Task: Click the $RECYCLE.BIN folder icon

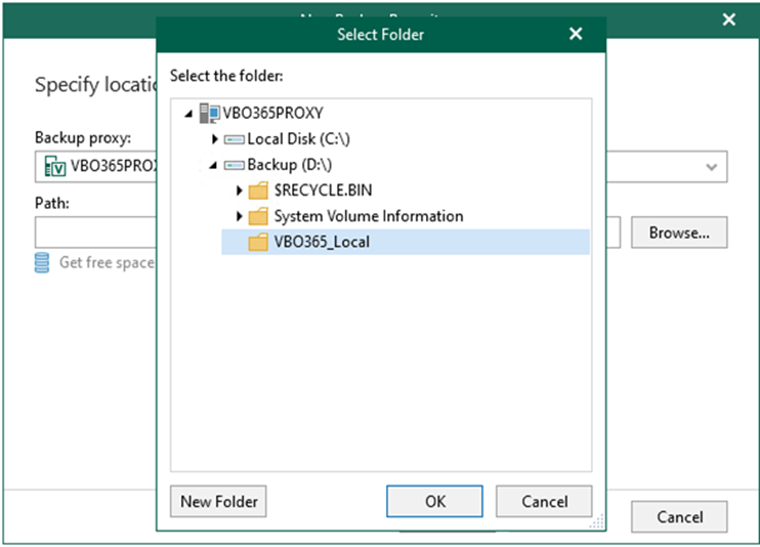Action: (x=258, y=190)
